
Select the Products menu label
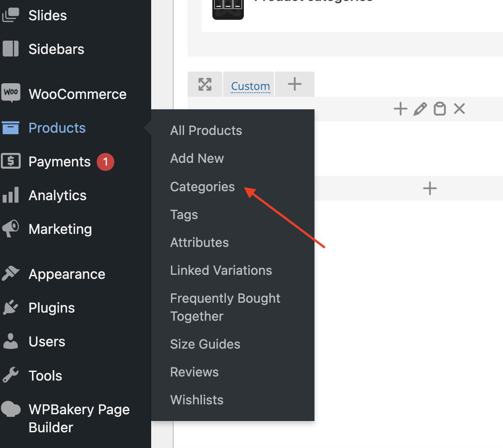[x=57, y=128]
